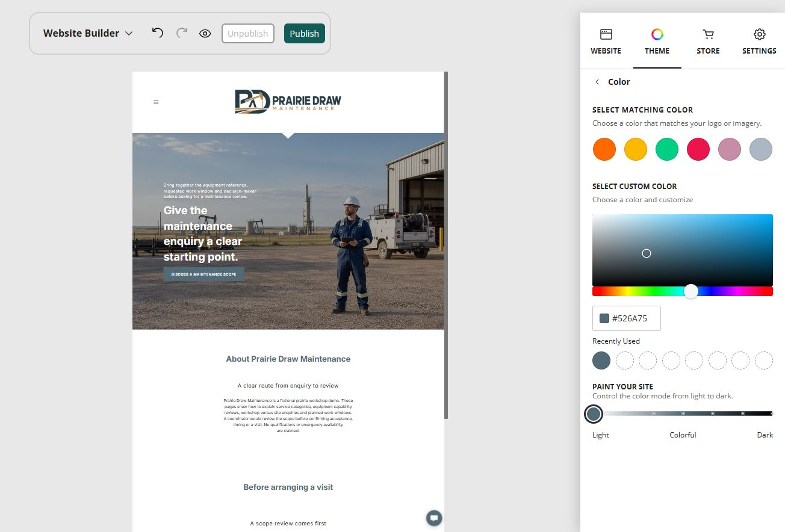Open the Settings tab
The height and width of the screenshot is (532, 785).
(759, 41)
